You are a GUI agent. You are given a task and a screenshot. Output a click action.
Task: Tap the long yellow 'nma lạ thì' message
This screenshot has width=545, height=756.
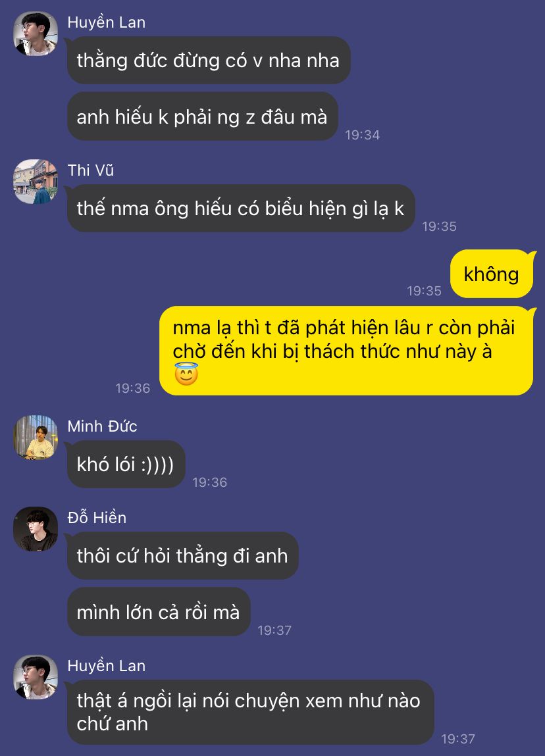346,351
